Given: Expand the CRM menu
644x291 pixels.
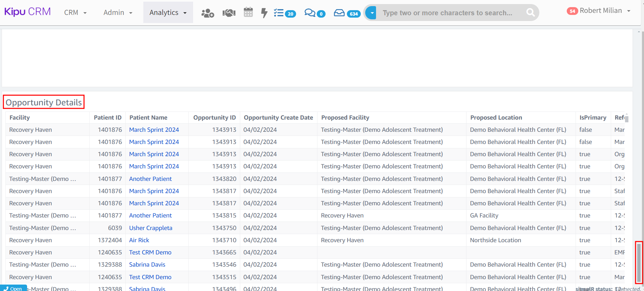Looking at the screenshot, I should pyautogui.click(x=75, y=13).
